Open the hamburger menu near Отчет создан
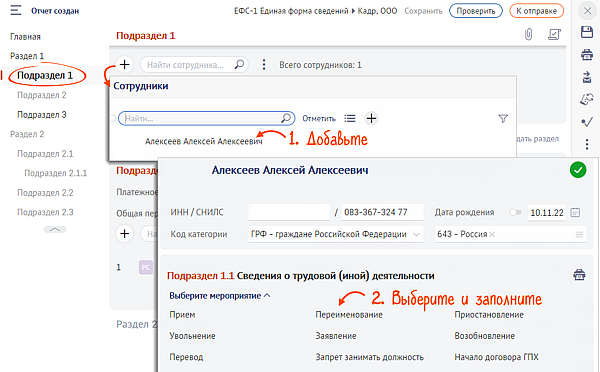 pyautogui.click(x=16, y=10)
